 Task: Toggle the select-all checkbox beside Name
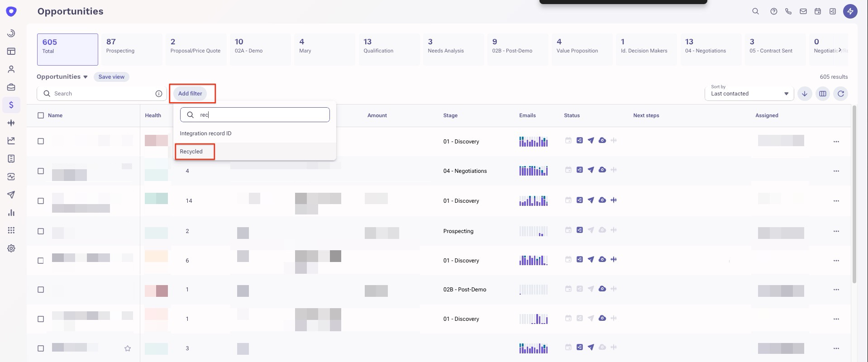tap(41, 115)
